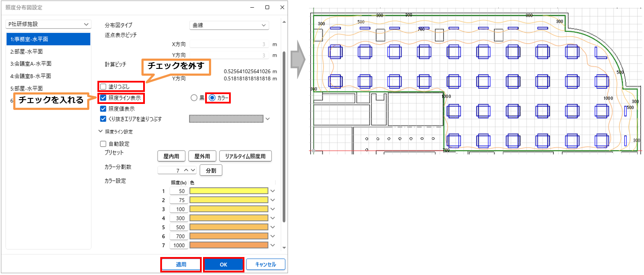Open the P社研修施設 project dropdown
This screenshot has width=644, height=275.
pos(48,24)
